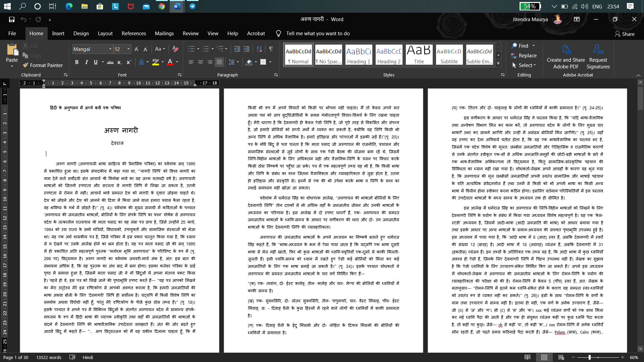Open the Change Case dropdown
This screenshot has height=362, width=644.
tap(160, 49)
